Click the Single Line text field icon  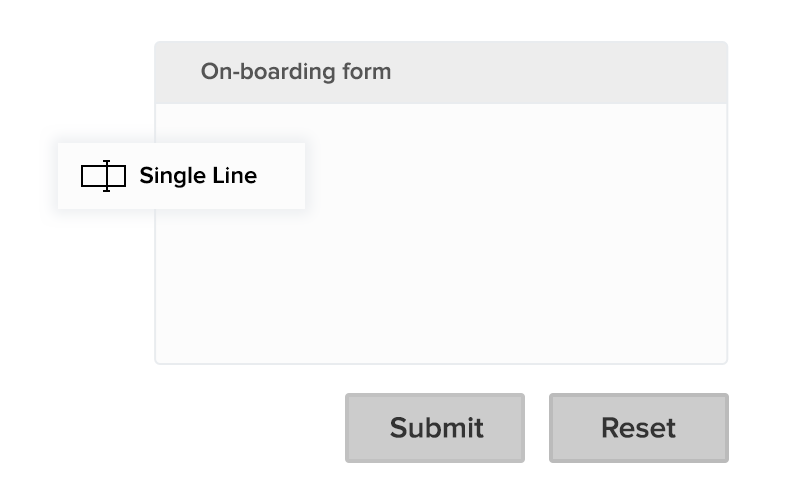click(103, 176)
